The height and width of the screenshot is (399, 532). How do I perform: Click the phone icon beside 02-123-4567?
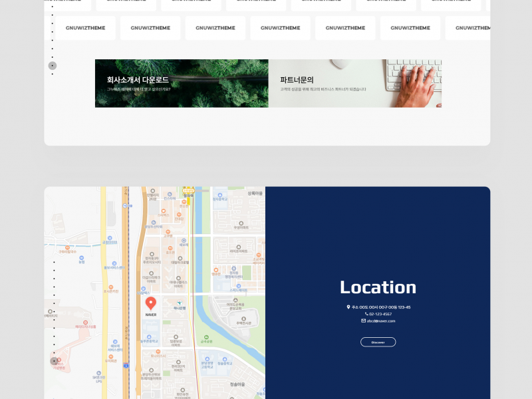(366, 314)
